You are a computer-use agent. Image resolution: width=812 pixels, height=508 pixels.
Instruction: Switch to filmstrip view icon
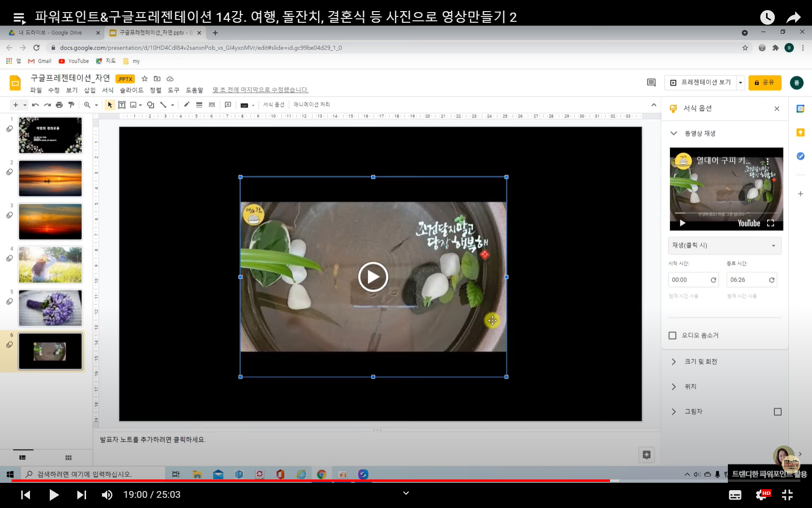[22, 458]
